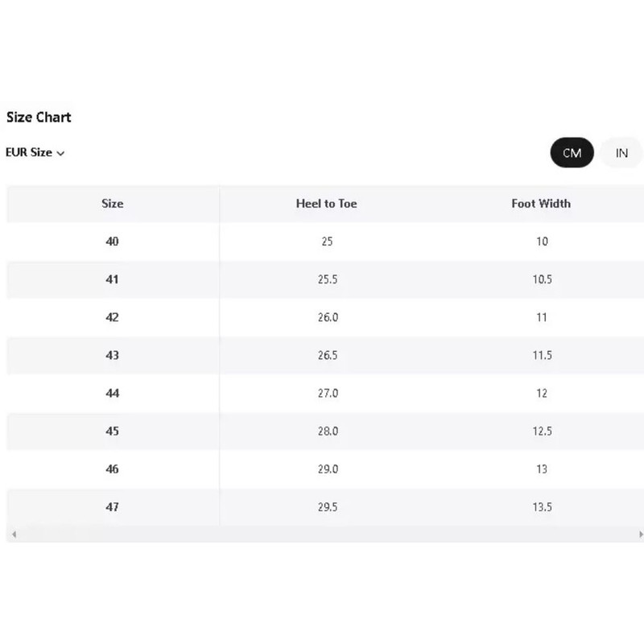Select size 47 row
Image resolution: width=644 pixels, height=644 pixels.
coord(325,507)
